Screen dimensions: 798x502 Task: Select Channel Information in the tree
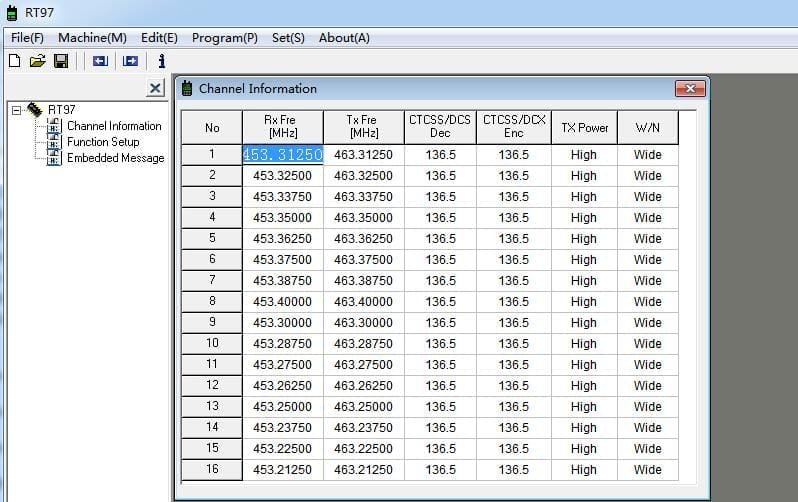113,126
